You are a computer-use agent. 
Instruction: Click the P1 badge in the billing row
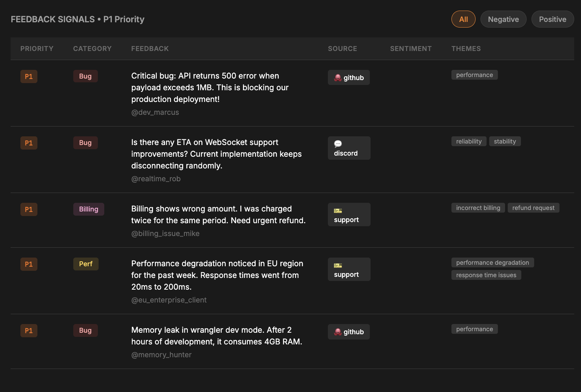pyautogui.click(x=29, y=210)
